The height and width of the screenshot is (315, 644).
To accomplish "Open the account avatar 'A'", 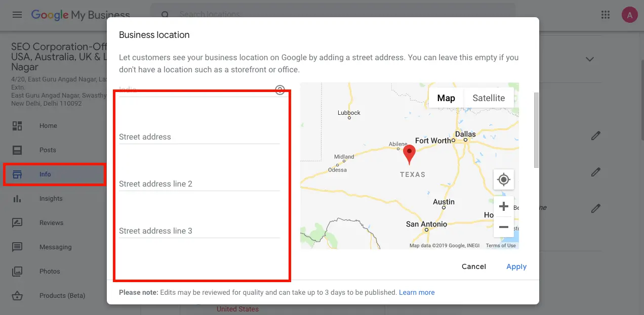I will 629,15.
